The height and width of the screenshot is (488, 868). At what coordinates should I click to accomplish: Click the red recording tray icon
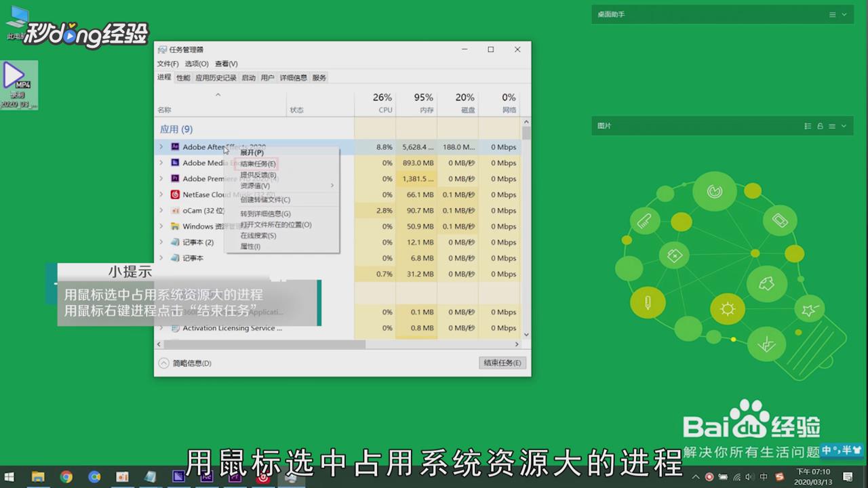(x=709, y=477)
